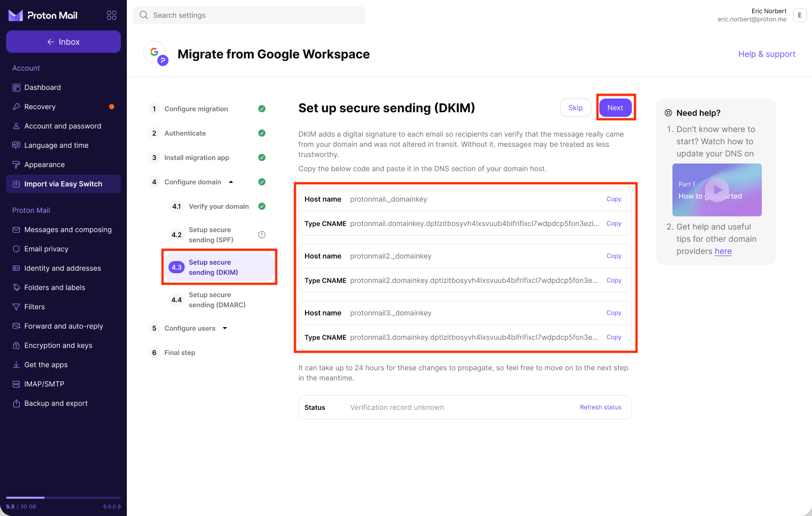This screenshot has width=812, height=516.
Task: Click the Recovery key icon
Action: [16, 107]
